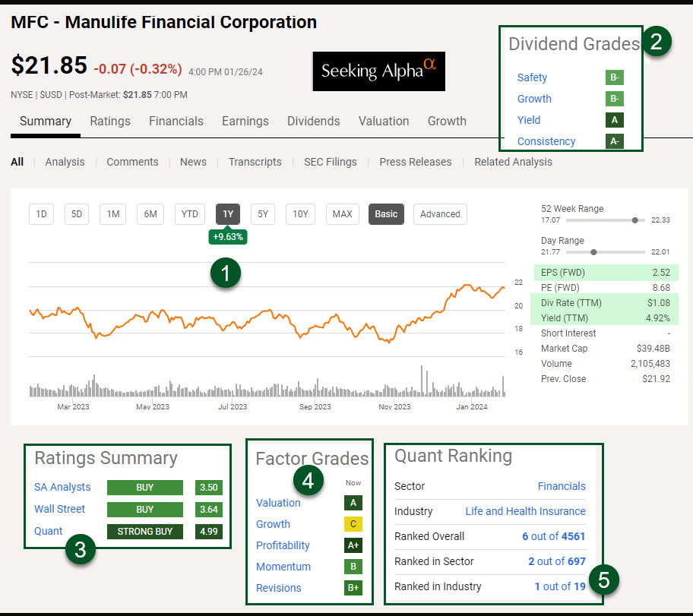Select the 5Y chart time range
The height and width of the screenshot is (616, 693).
[263, 214]
